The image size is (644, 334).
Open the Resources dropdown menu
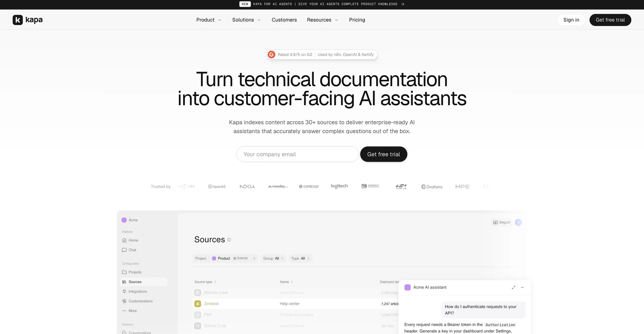(323, 20)
